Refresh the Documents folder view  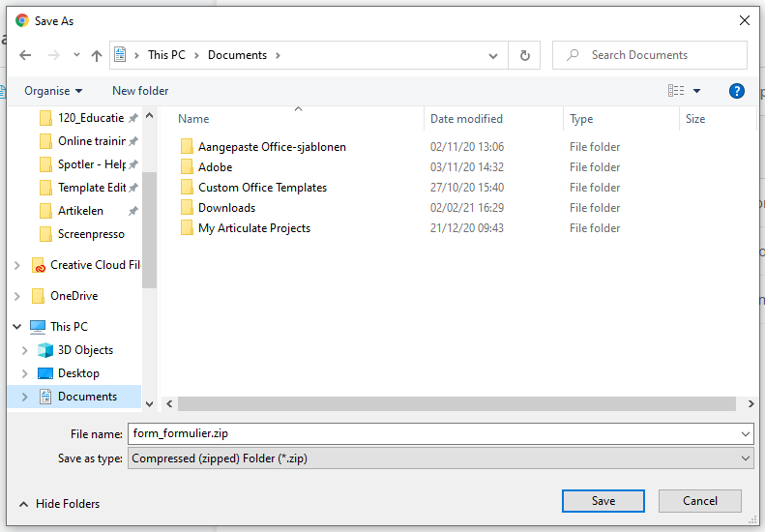point(524,55)
